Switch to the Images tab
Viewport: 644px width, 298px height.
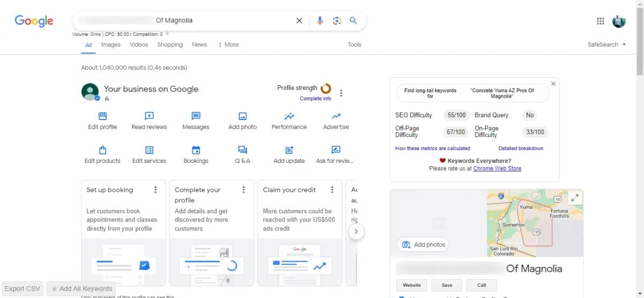click(x=111, y=44)
